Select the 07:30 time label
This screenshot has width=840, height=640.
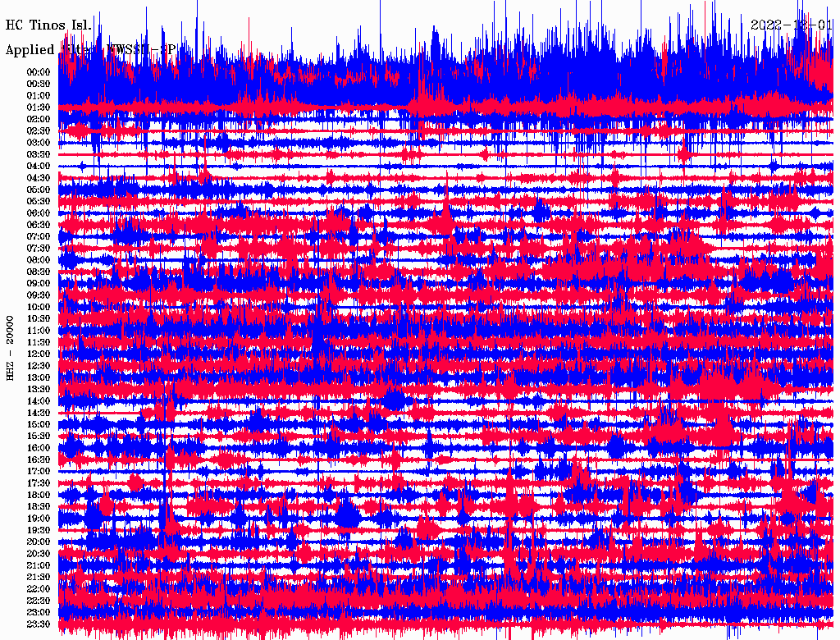point(39,248)
